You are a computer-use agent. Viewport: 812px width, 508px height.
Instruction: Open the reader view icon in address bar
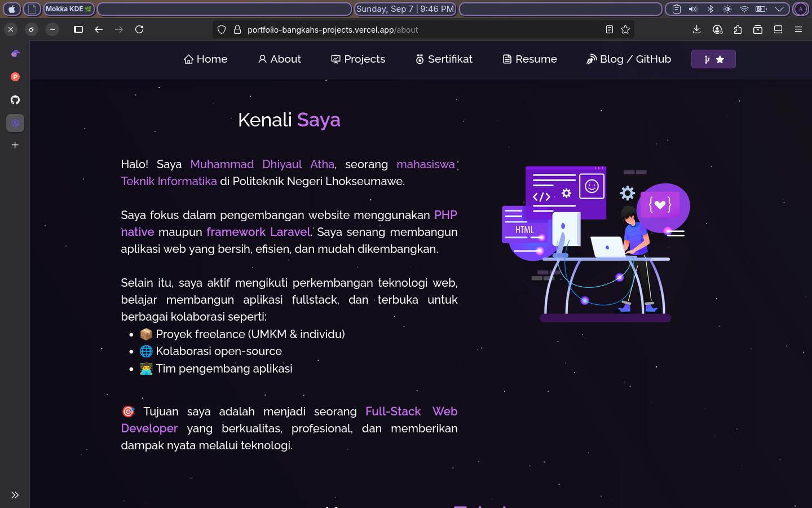(x=609, y=29)
